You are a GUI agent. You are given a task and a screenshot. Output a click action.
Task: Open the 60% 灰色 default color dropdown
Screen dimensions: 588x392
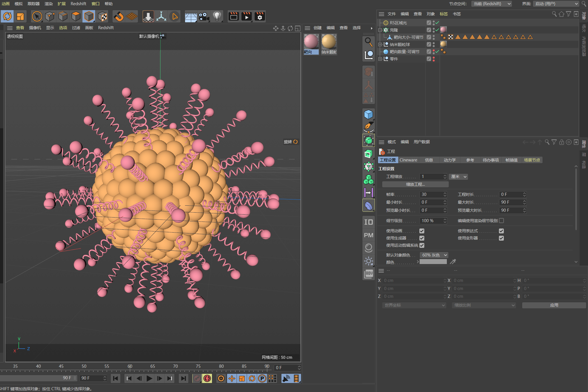tap(434, 255)
